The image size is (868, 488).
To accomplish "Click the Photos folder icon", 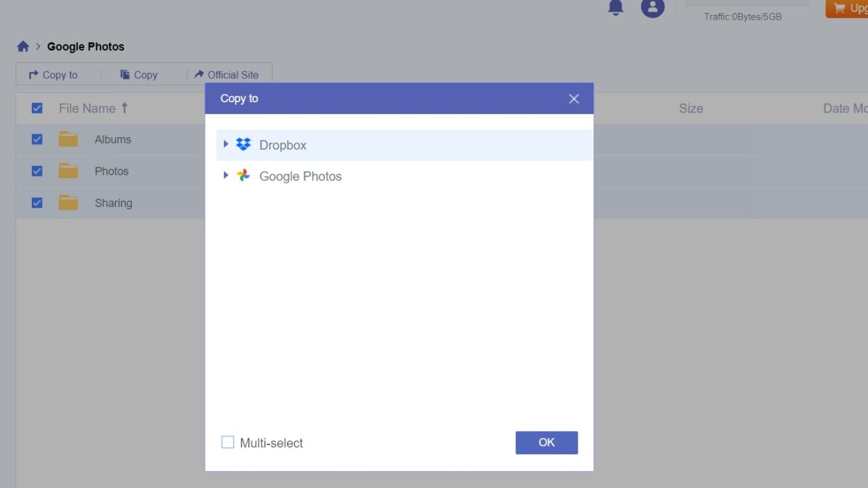I will (68, 171).
